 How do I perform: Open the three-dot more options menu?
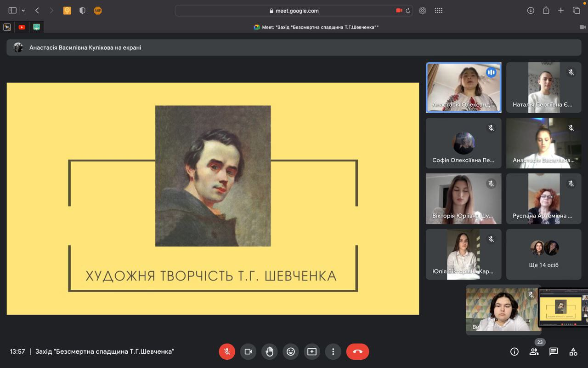point(333,351)
